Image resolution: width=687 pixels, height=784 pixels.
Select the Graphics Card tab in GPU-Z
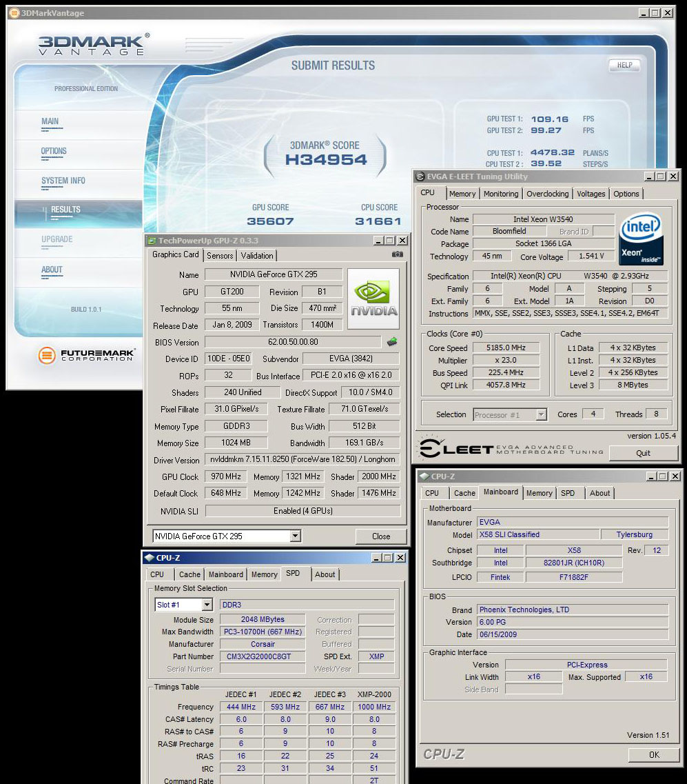pos(176,254)
